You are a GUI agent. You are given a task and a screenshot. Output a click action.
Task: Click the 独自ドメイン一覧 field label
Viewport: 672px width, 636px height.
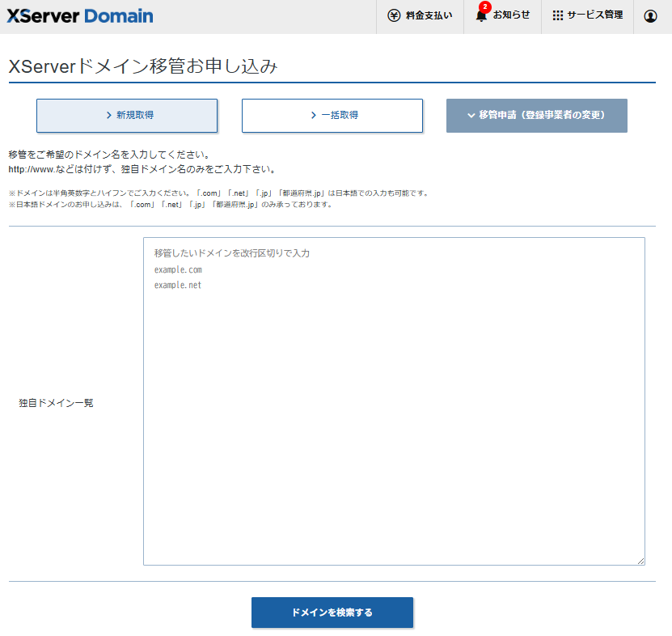[x=56, y=403]
